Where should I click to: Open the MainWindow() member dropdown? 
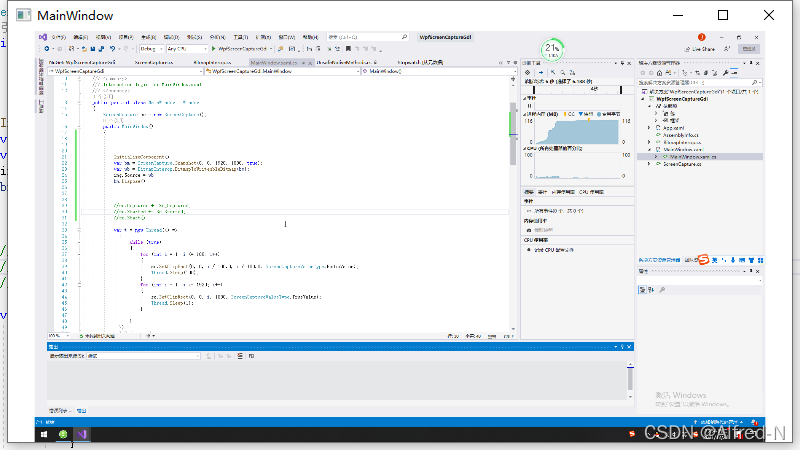pyautogui.click(x=439, y=71)
